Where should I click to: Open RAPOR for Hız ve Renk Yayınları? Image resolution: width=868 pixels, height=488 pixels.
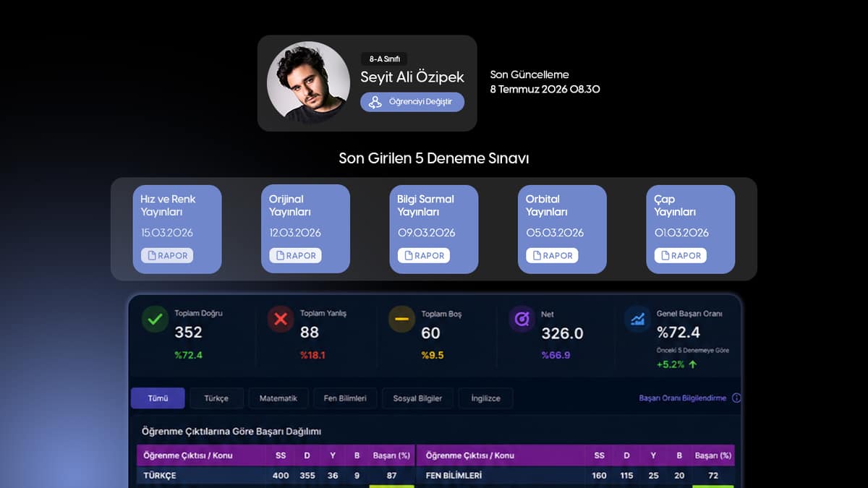(167, 255)
